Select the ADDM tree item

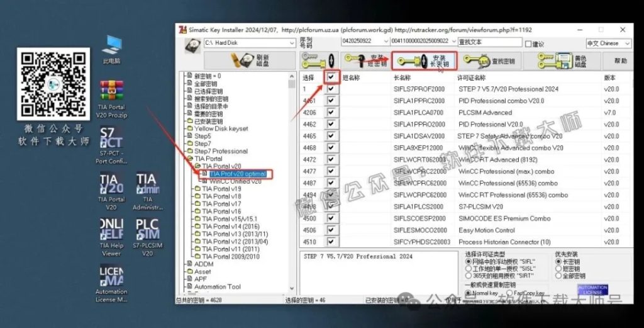(x=204, y=264)
